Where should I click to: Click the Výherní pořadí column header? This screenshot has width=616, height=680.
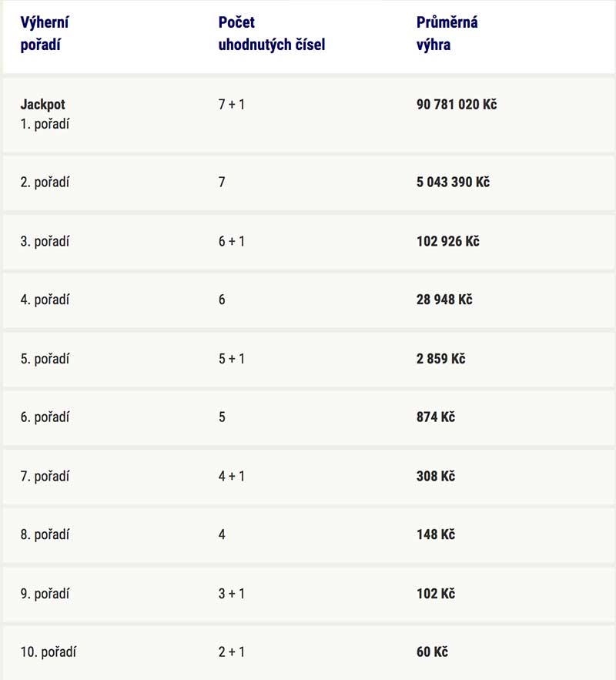coord(44,33)
